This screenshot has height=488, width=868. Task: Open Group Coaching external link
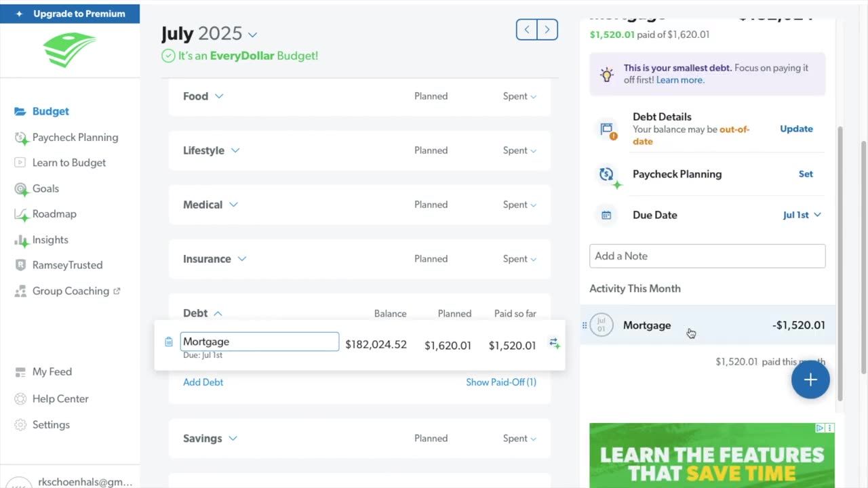point(67,291)
